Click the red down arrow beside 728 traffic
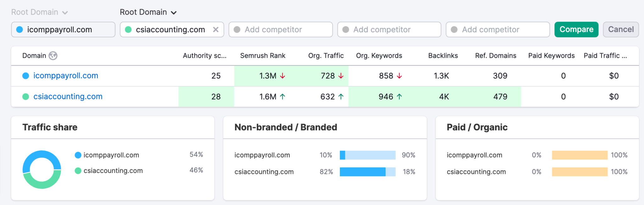644x205 pixels. 341,76
